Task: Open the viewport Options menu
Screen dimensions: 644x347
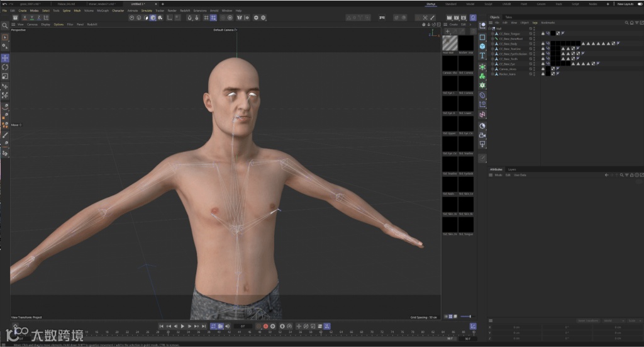Action: [x=58, y=25]
